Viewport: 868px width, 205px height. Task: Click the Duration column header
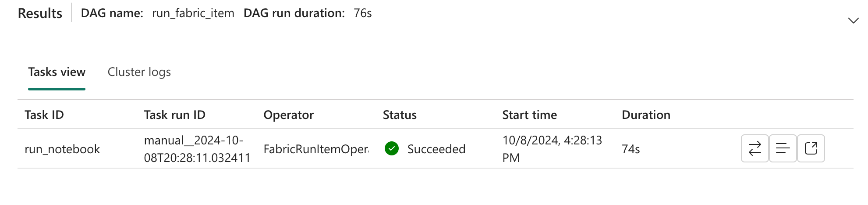pos(646,115)
